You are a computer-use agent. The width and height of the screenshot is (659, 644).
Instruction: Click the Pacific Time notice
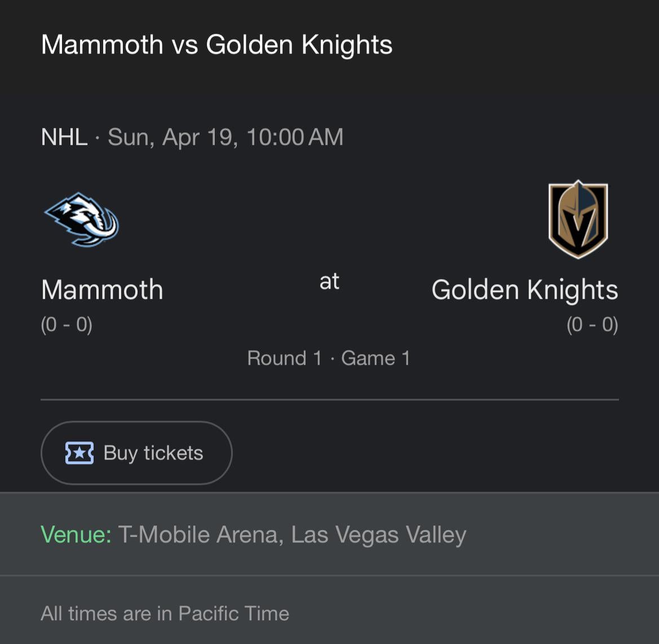pos(165,614)
